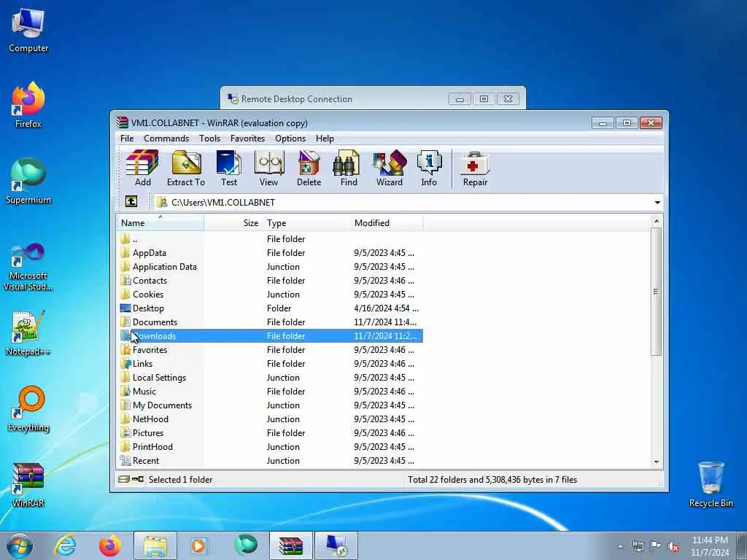747x560 pixels.
Task: Select the Cookies junction row
Action: click(270, 295)
